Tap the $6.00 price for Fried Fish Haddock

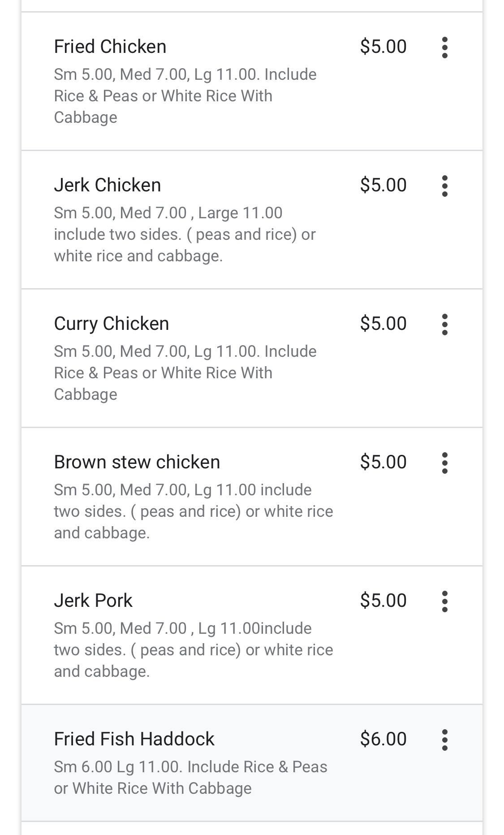point(383,739)
